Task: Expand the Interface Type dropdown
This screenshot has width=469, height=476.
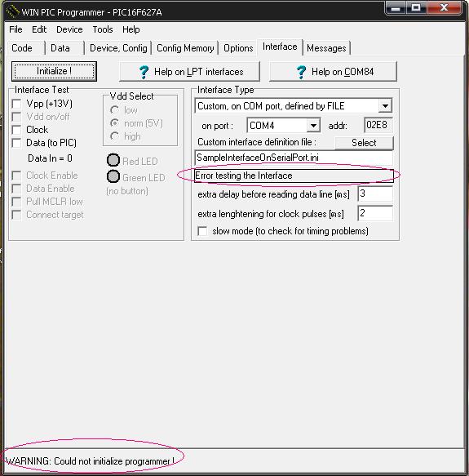Action: pos(385,106)
